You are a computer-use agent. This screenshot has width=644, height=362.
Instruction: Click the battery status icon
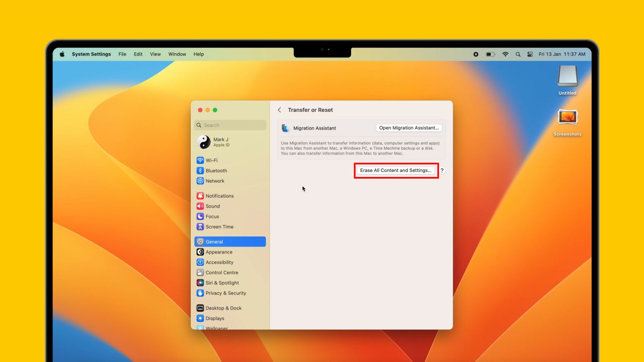tap(490, 54)
